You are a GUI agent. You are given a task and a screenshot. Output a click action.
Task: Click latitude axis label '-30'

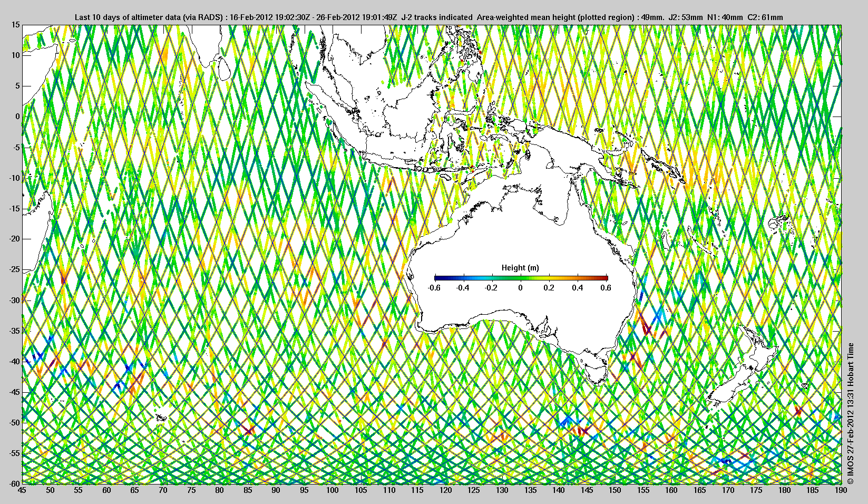[x=14, y=300]
